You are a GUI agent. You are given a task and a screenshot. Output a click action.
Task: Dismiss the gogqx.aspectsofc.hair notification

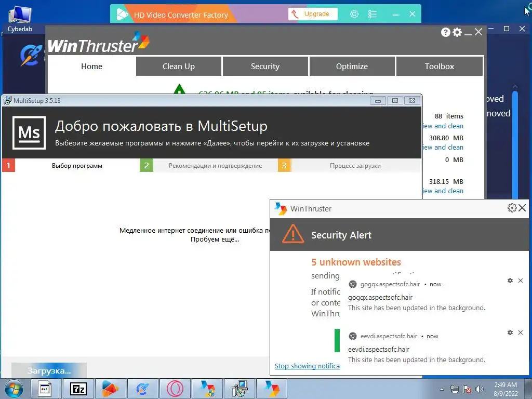(521, 281)
